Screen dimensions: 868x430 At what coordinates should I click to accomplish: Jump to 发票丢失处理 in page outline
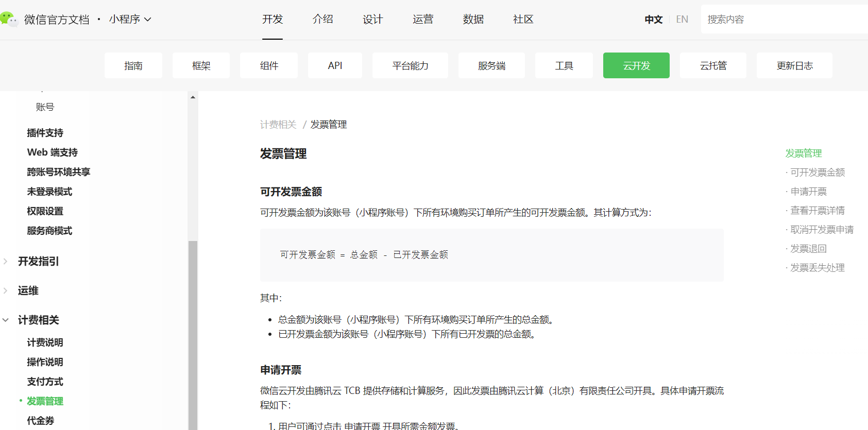[x=818, y=268]
